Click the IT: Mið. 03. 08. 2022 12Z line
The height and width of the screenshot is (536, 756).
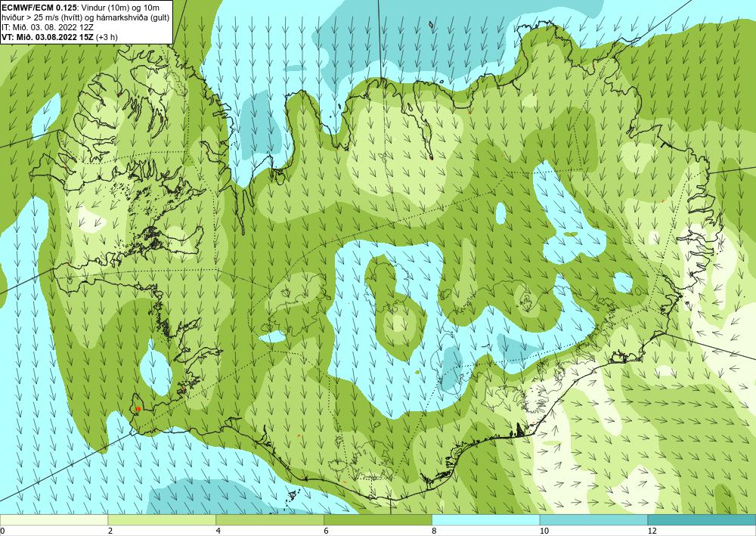pyautogui.click(x=48, y=27)
